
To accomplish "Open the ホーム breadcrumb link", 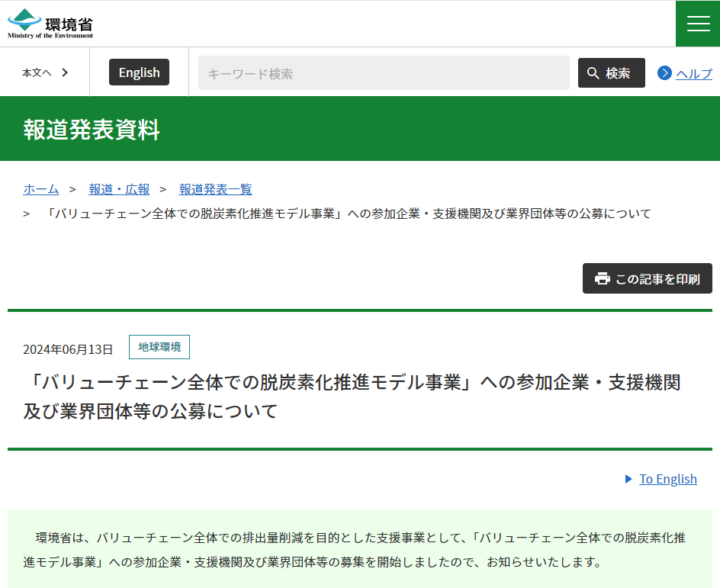I will point(40,188).
